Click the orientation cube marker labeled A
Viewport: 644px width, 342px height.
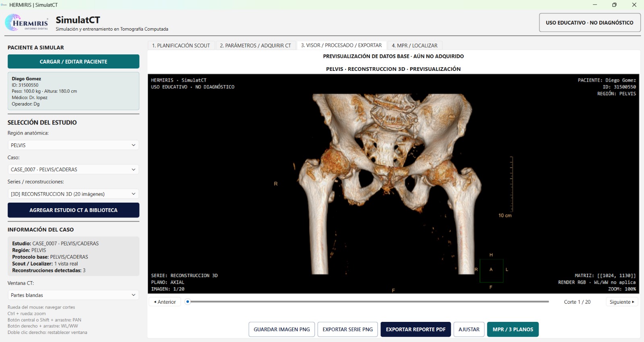tap(491, 269)
